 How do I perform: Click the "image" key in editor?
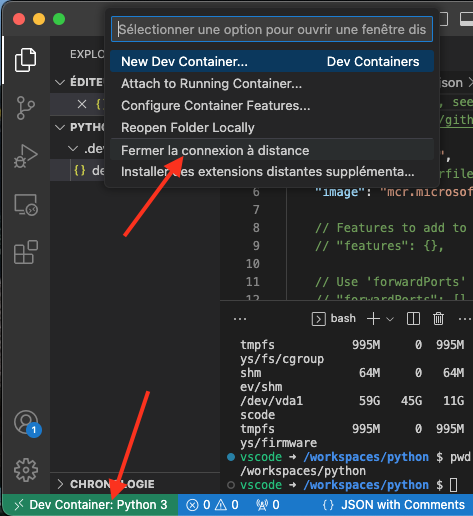pos(340,192)
